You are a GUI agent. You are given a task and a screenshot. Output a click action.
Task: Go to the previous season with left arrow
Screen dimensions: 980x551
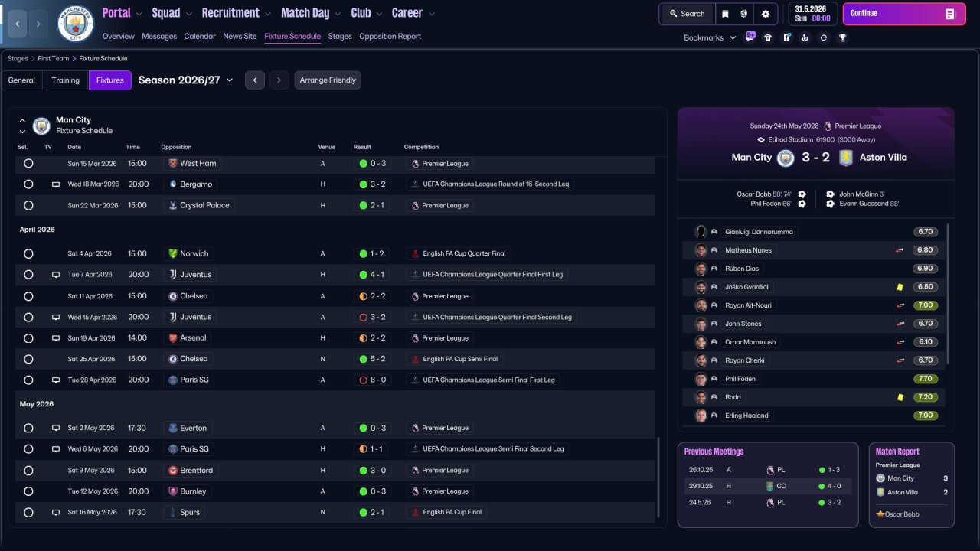point(255,80)
